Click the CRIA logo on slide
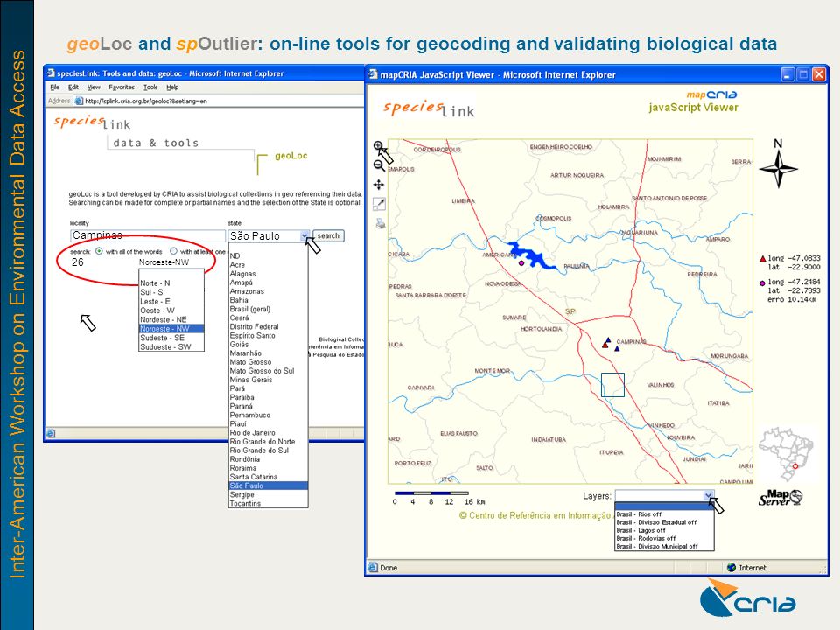 click(x=747, y=598)
